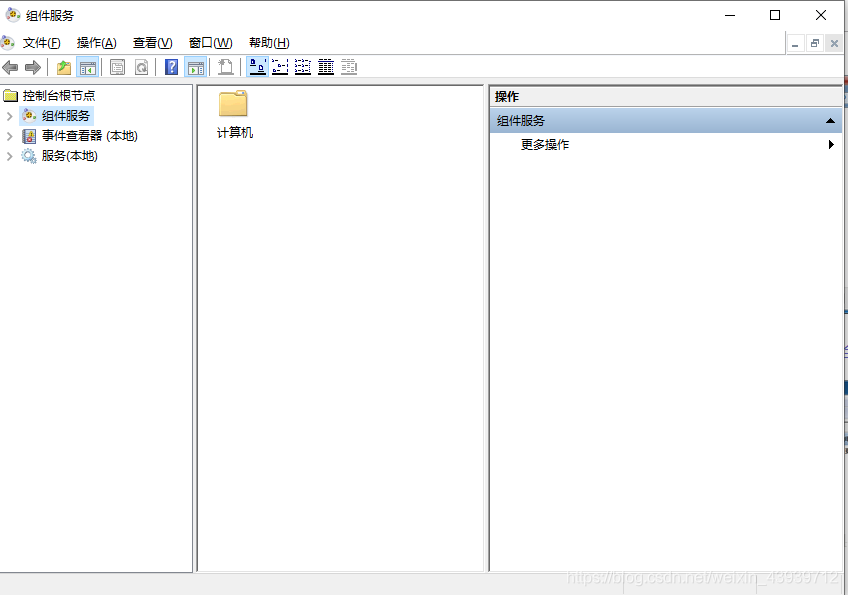This screenshot has height=596, width=848.
Task: Expand the 服务(本地) node arrow
Action: (x=9, y=156)
